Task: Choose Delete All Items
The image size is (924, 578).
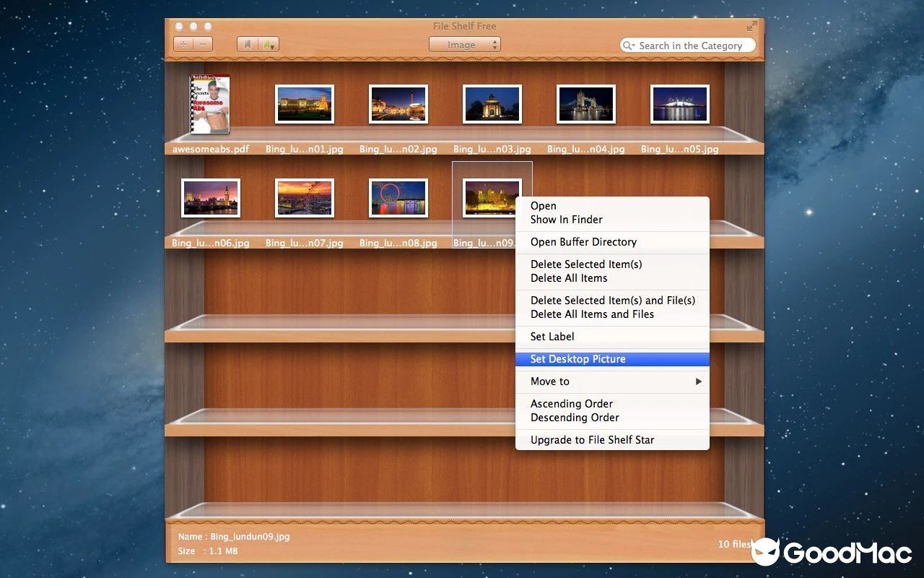Action: 612,278
